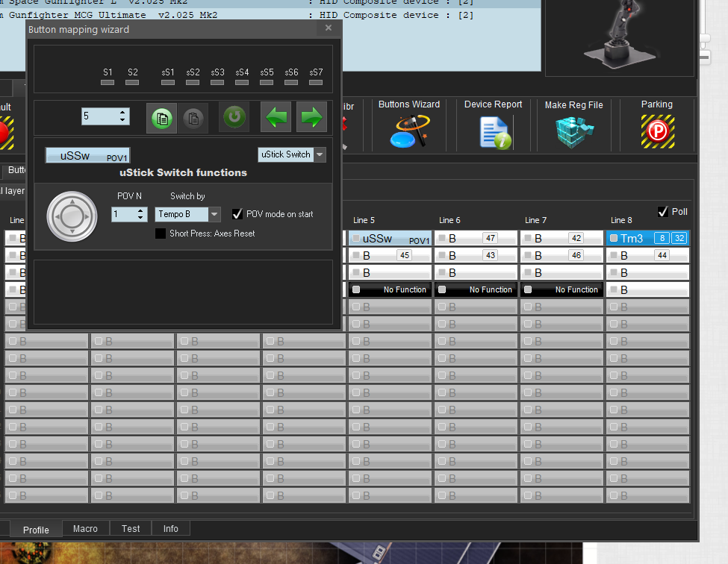Open the uStick Switch function dropdown

[320, 154]
